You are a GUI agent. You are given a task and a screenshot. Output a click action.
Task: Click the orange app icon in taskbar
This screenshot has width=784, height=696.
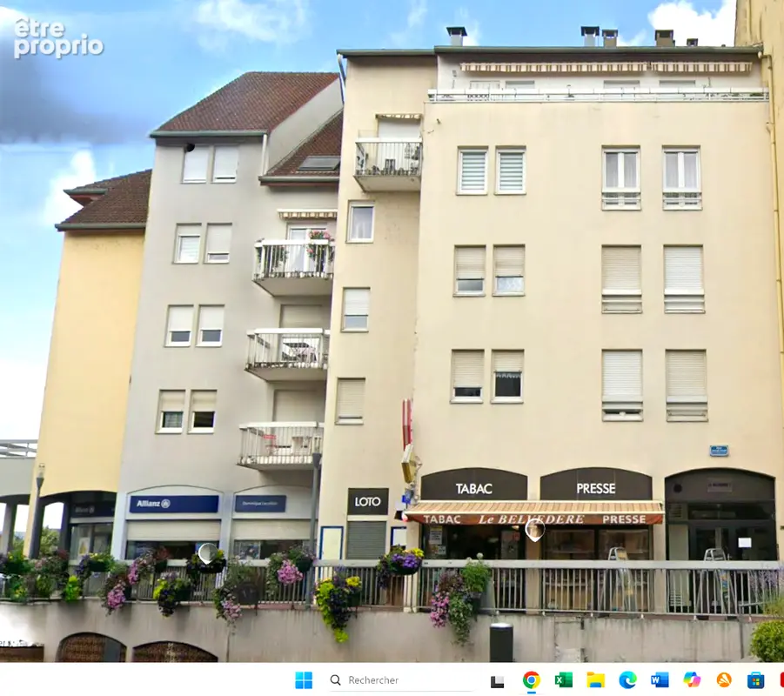tap(723, 680)
